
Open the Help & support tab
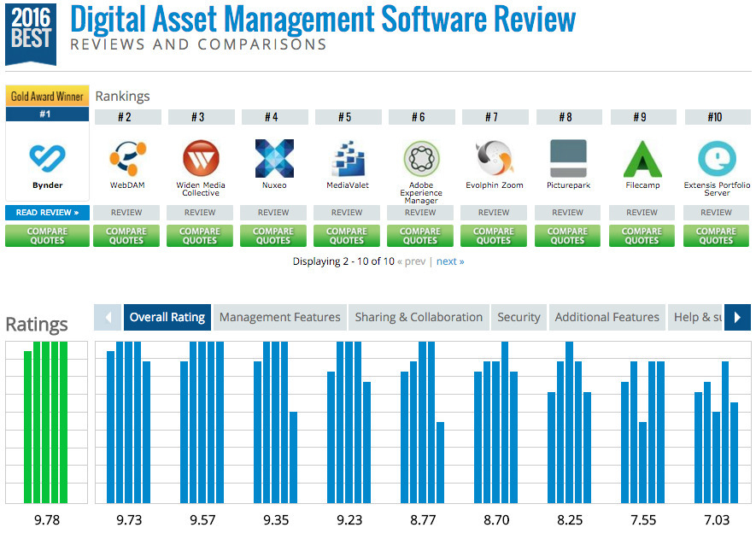[695, 317]
